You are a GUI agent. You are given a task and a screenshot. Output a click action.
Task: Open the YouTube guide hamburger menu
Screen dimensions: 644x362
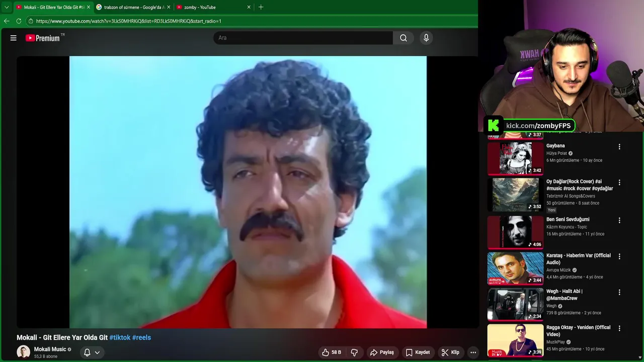(14, 38)
